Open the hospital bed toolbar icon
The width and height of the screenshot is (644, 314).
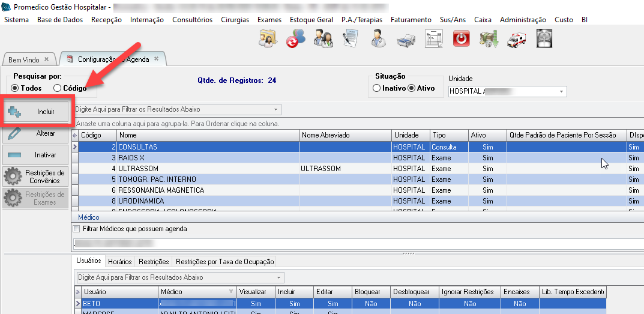click(x=406, y=39)
